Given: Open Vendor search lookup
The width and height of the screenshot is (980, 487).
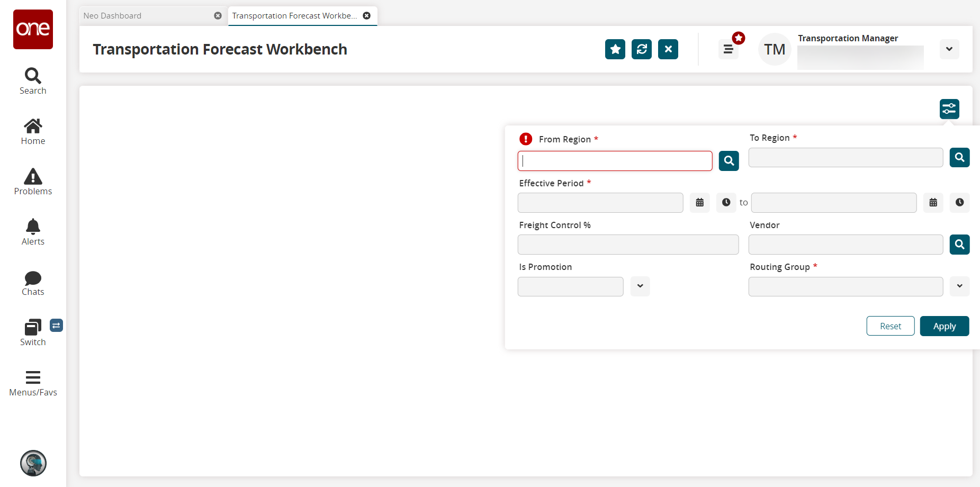Looking at the screenshot, I should click(959, 245).
